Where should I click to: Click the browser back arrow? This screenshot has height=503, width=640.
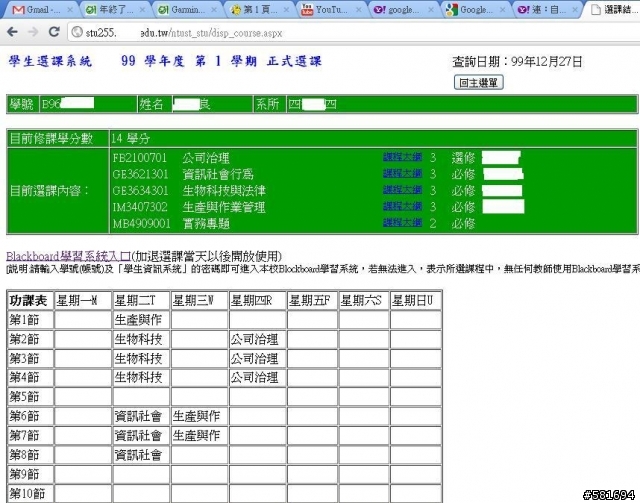[x=11, y=33]
